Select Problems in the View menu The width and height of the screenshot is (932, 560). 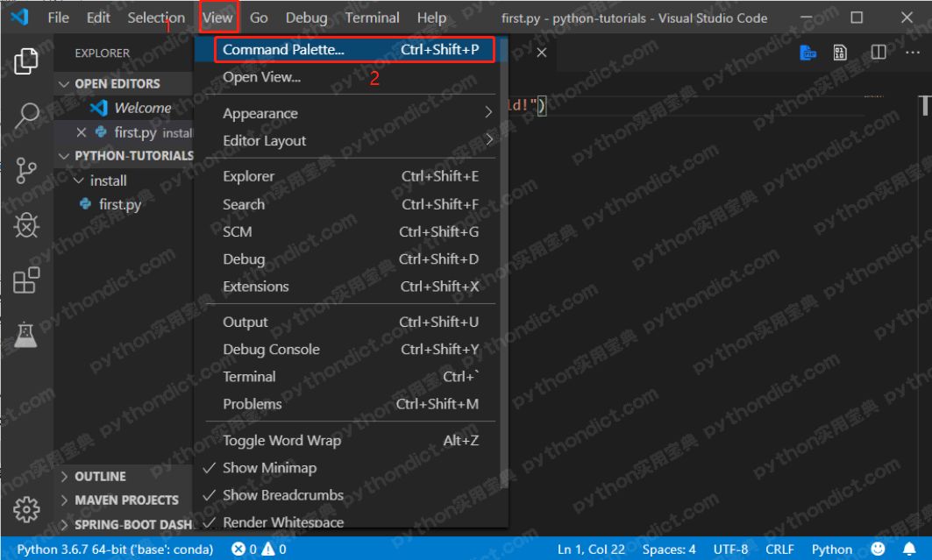tap(351, 404)
